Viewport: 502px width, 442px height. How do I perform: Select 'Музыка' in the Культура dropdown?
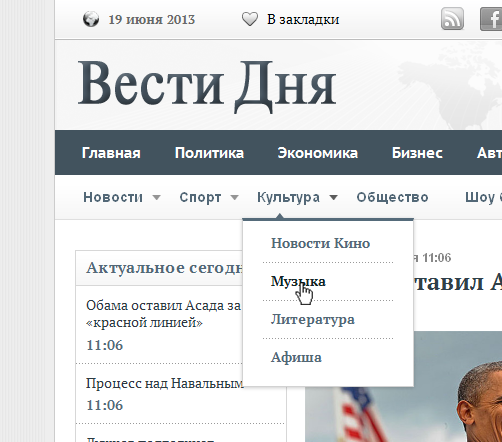298,282
